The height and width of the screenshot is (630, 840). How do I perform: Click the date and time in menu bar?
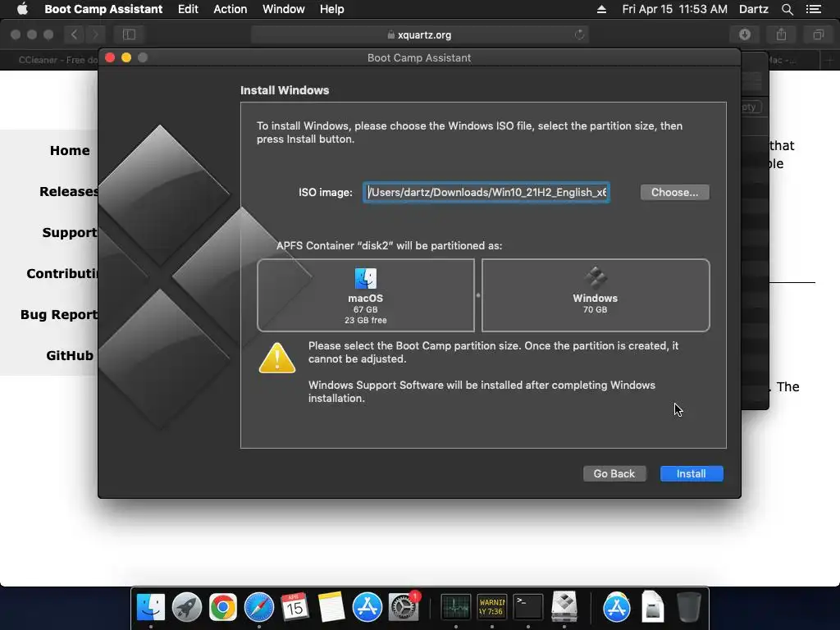pos(674,9)
